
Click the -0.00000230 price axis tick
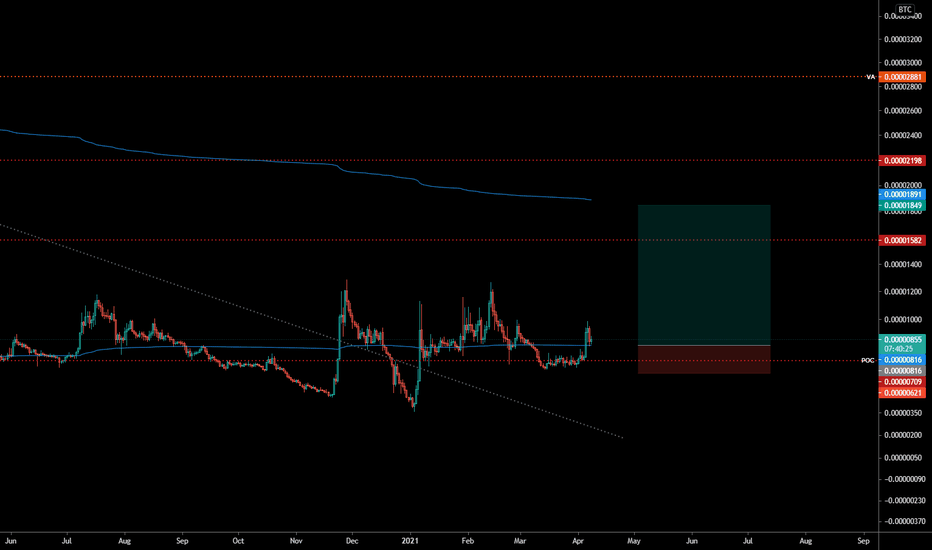[x=903, y=501]
